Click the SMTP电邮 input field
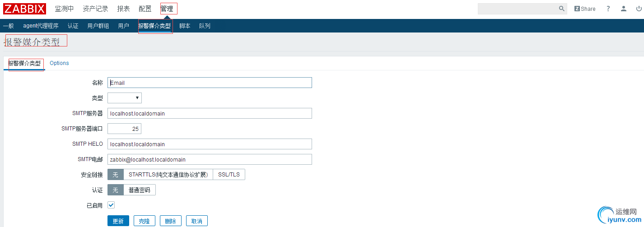This screenshot has height=227, width=644. 210,159
